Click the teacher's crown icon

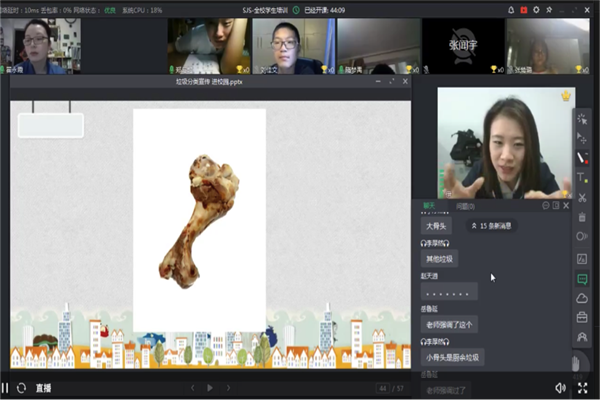tap(566, 96)
